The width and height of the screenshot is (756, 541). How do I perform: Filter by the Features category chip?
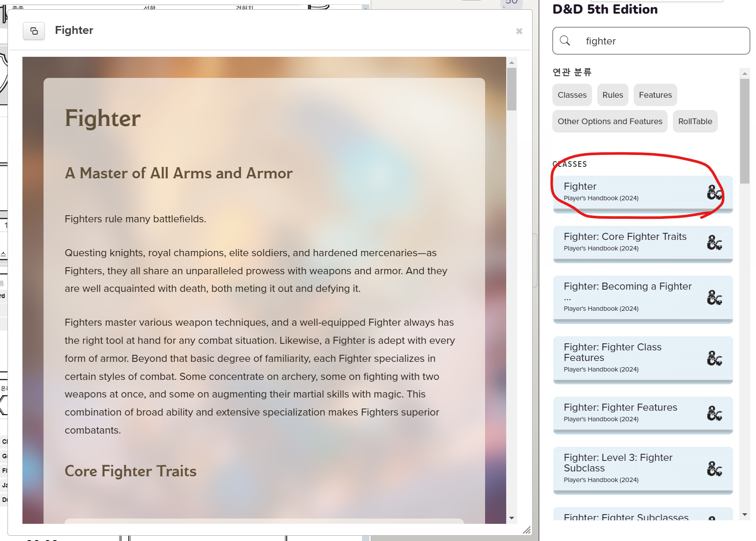655,95
